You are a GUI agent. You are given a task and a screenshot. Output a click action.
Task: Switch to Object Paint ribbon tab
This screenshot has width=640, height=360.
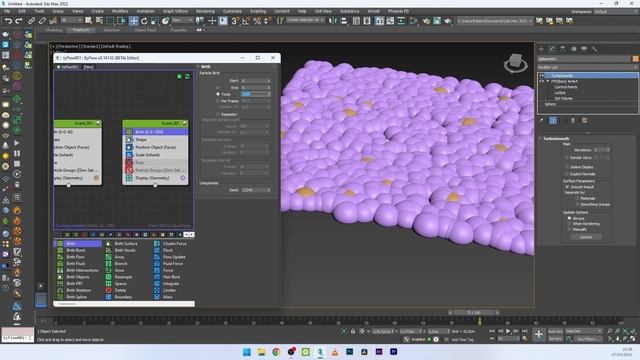click(x=145, y=30)
